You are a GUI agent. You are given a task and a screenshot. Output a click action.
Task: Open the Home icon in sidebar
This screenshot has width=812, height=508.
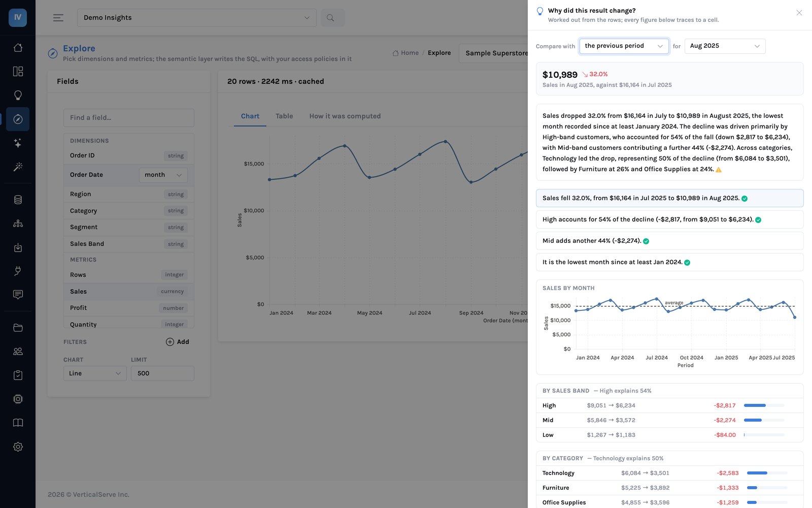tap(18, 48)
